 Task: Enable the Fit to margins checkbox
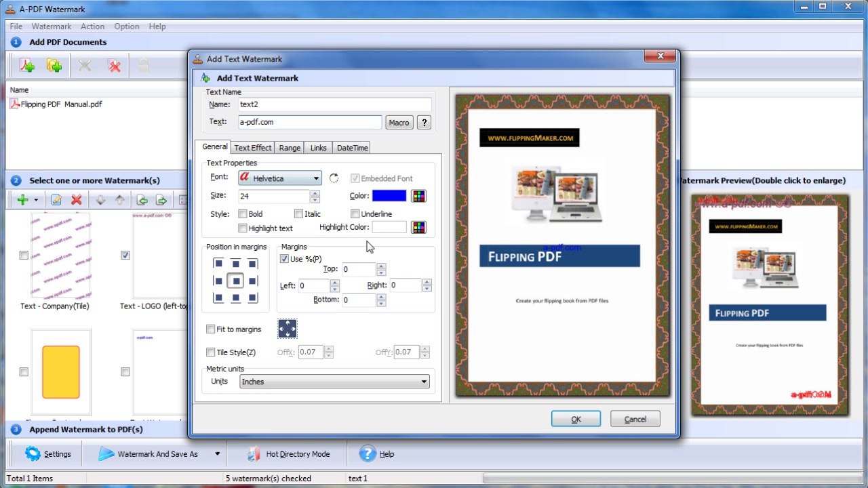(x=210, y=329)
